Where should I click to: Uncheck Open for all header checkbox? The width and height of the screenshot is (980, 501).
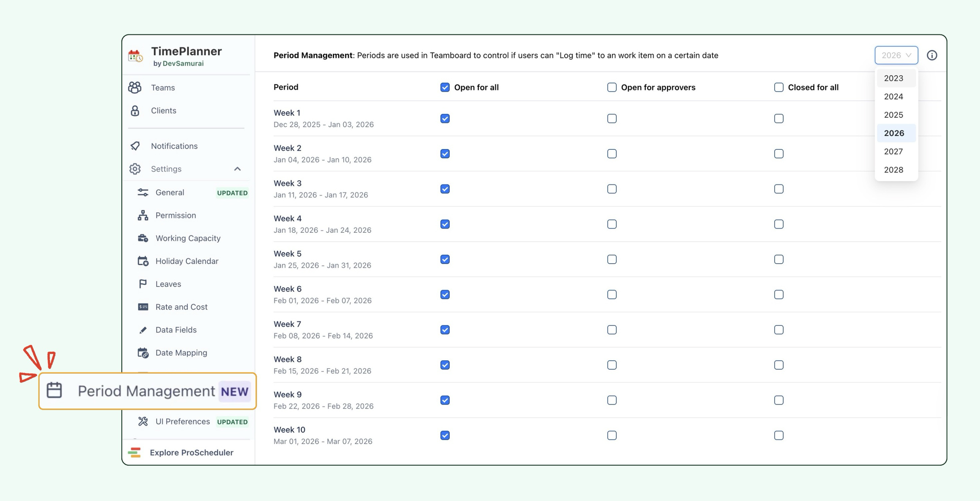(445, 87)
